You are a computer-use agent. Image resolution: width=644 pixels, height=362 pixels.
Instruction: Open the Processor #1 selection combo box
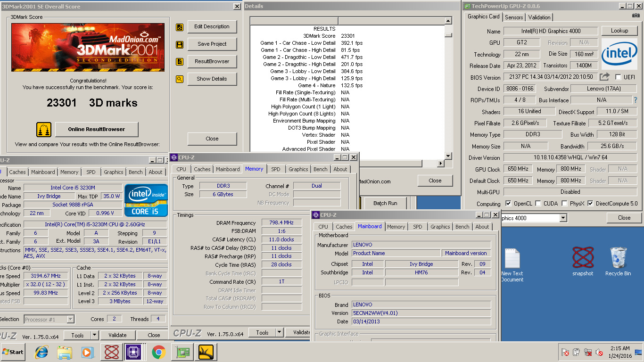[50, 320]
